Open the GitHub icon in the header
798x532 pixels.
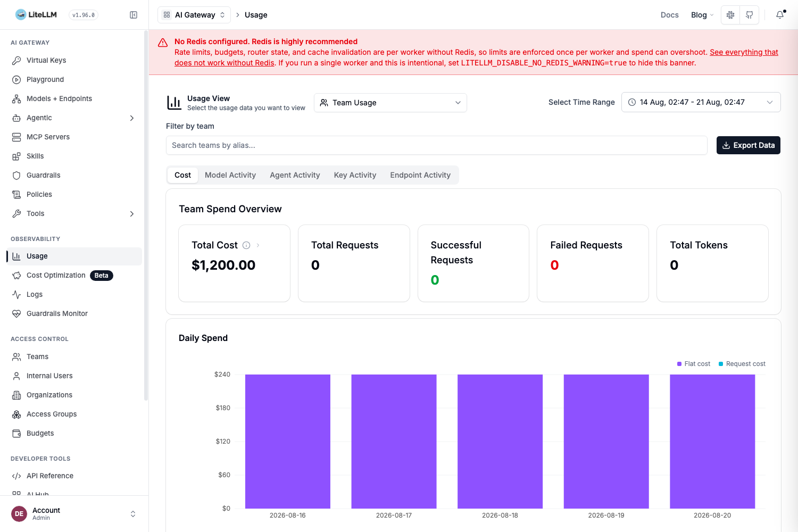tap(749, 15)
